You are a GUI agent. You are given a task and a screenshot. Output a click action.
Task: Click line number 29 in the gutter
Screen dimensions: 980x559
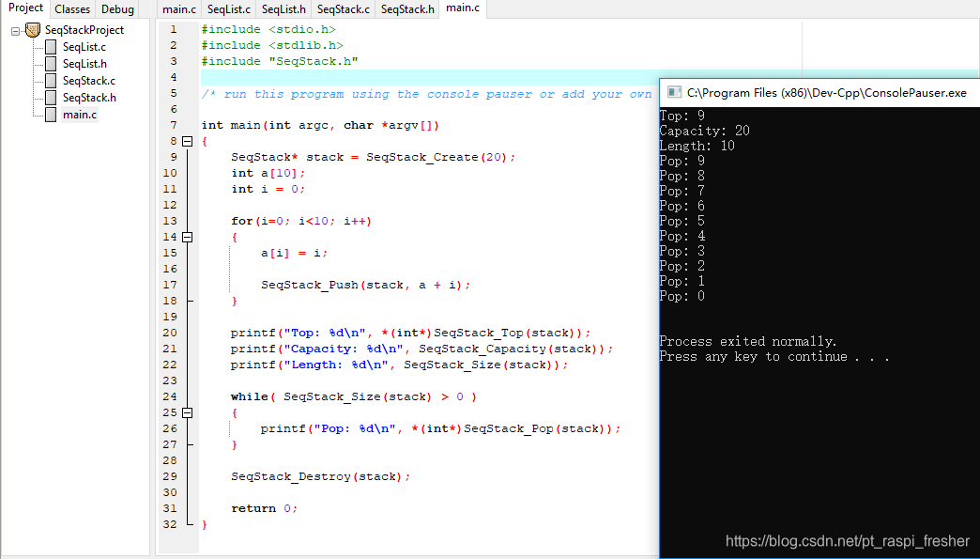pyautogui.click(x=169, y=476)
